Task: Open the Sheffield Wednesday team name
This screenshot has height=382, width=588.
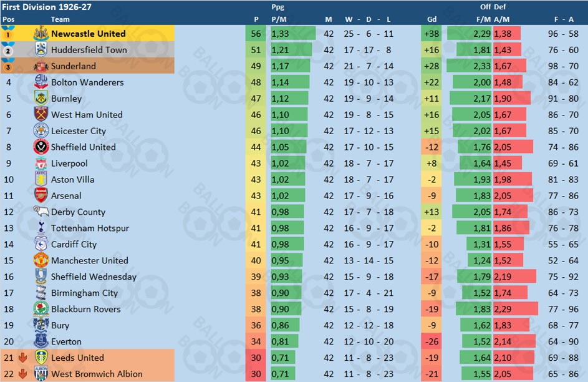Action: (x=94, y=277)
